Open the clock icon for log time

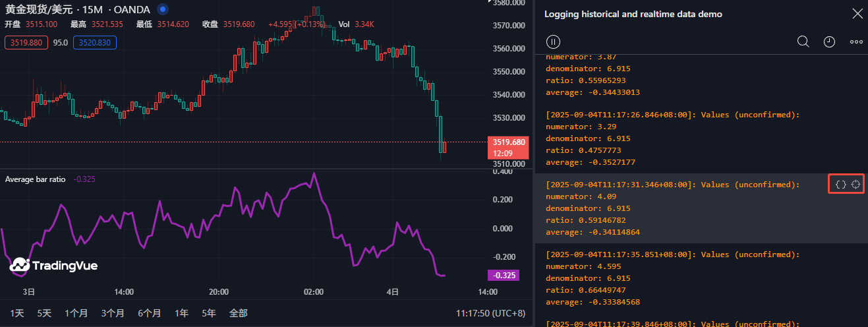(x=829, y=42)
